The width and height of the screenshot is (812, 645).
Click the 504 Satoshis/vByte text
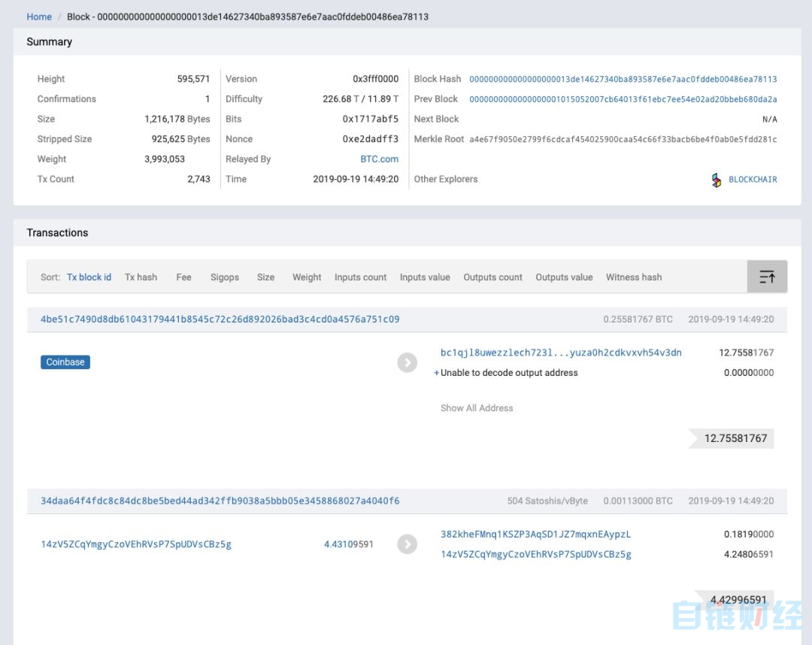[547, 501]
